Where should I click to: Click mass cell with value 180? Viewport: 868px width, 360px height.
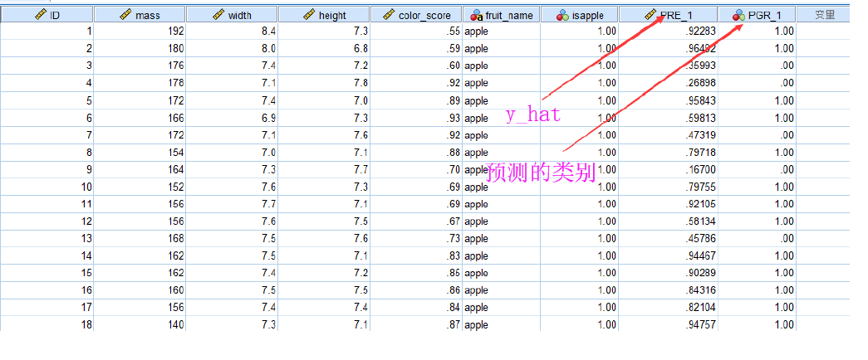tap(140, 49)
